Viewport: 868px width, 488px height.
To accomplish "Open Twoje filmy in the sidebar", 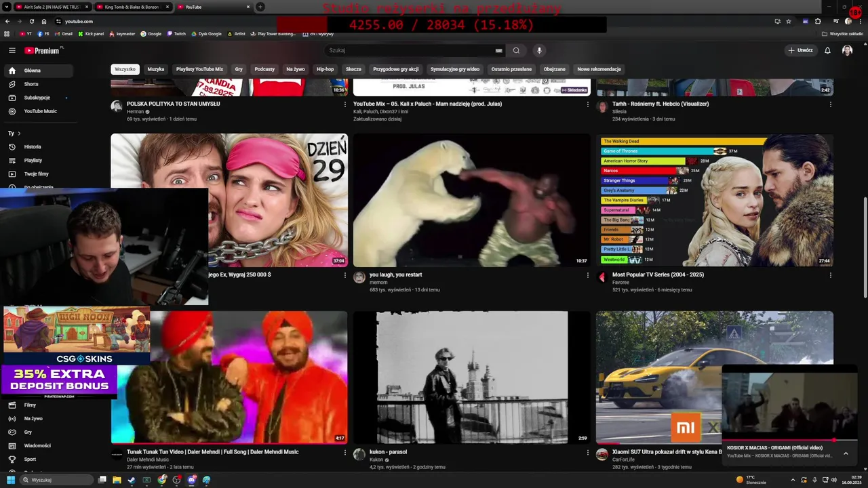I will (37, 174).
